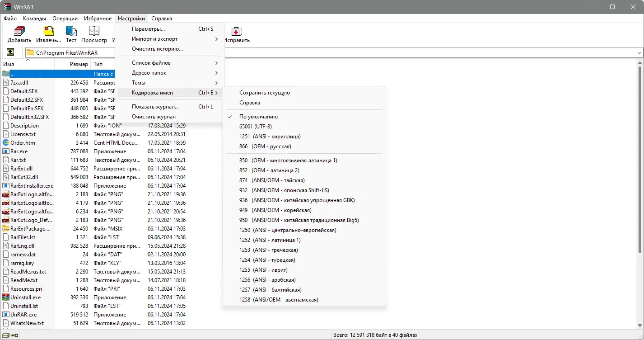Sort files by the Имя column header
The width and height of the screenshot is (644, 340).
pyautogui.click(x=28, y=64)
